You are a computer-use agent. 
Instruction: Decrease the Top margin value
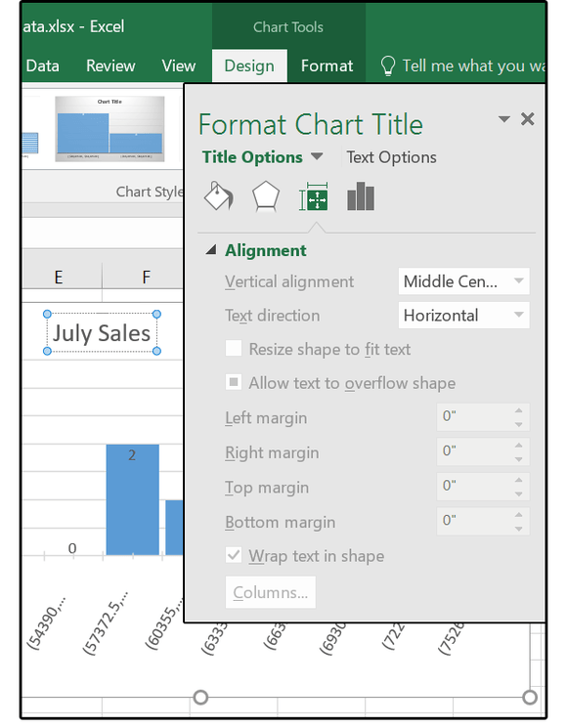click(519, 493)
